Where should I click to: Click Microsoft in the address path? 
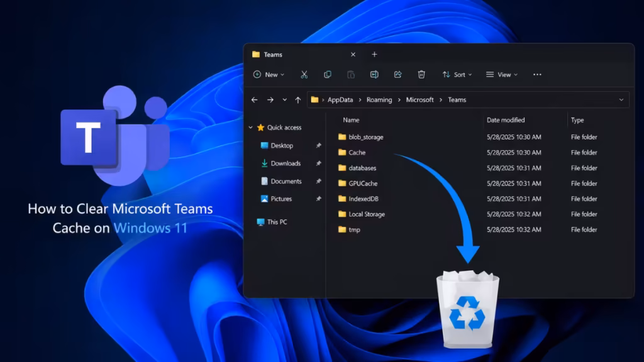pos(419,100)
